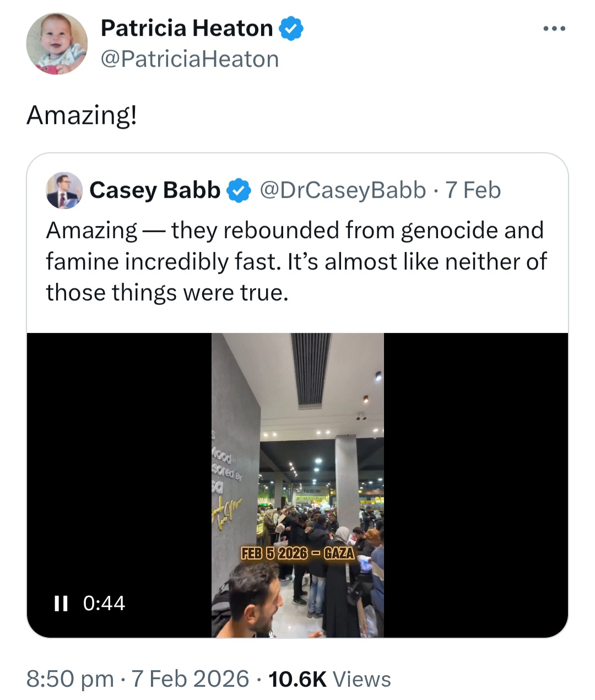Image resolution: width=595 pixels, height=700 pixels.
Task: Open the @DrCaseyBabb handle link
Action: point(343,190)
